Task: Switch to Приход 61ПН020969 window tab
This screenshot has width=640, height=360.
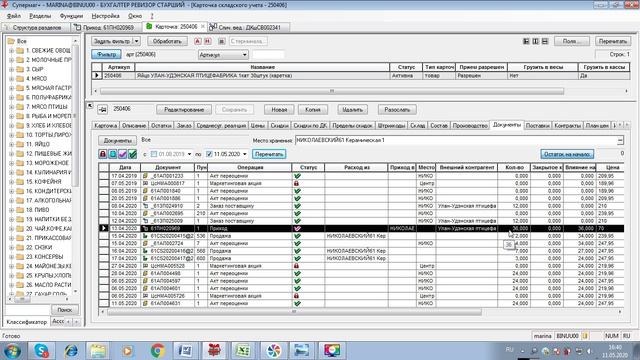Action: 106,27
